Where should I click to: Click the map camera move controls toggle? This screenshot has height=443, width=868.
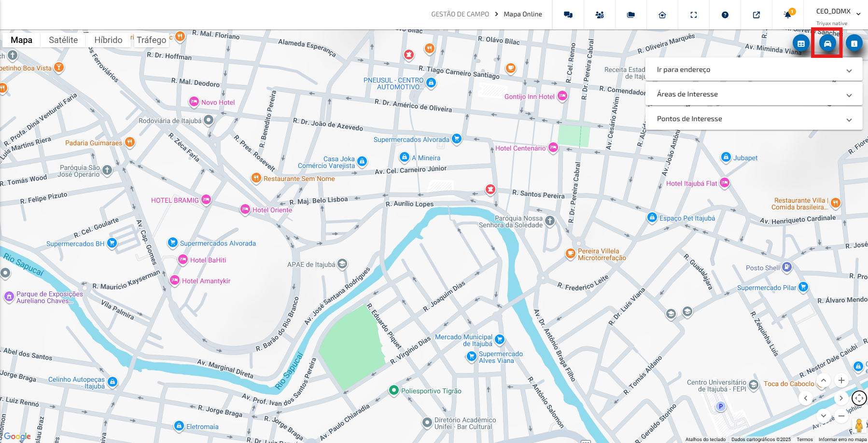[859, 398]
